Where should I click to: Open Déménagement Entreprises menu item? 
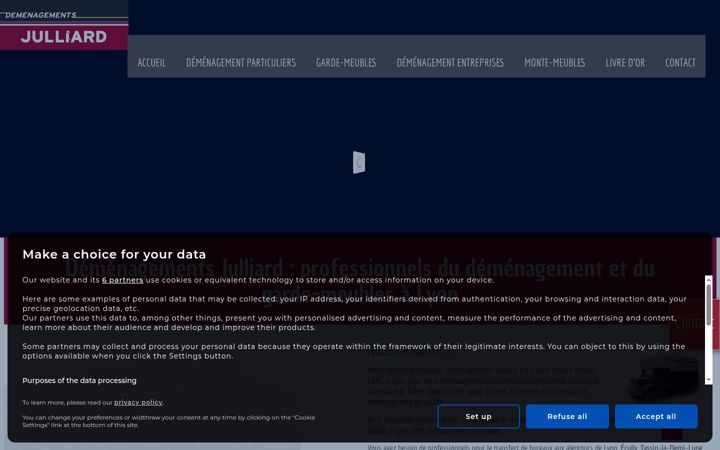(x=450, y=62)
